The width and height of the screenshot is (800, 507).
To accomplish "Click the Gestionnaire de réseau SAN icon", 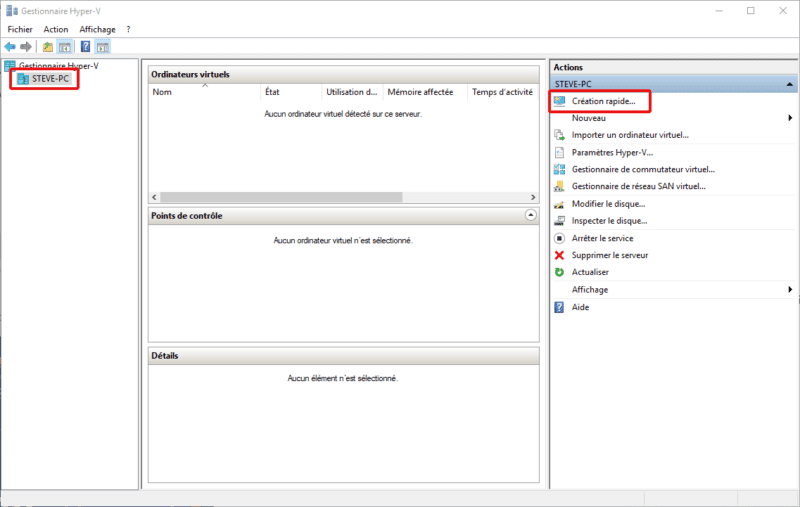I will click(x=560, y=186).
